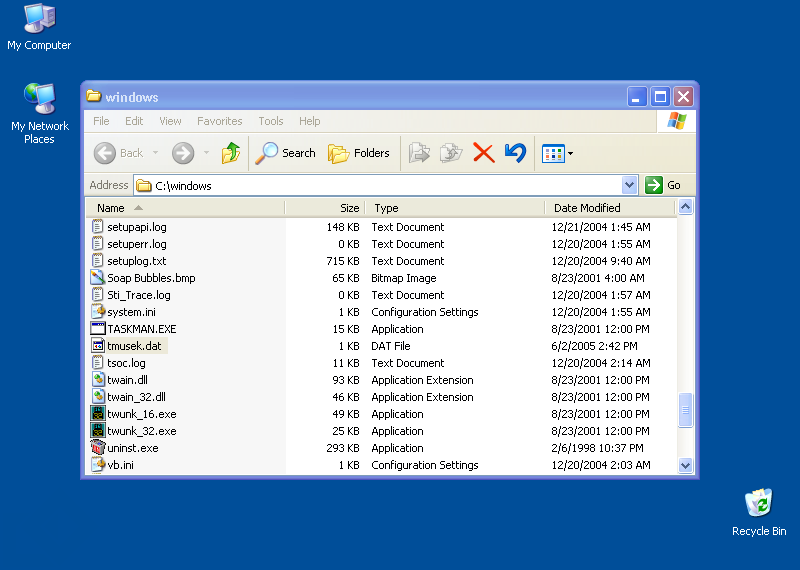The image size is (800, 570).
Task: Click the Move To toolbar icon
Action: click(419, 153)
